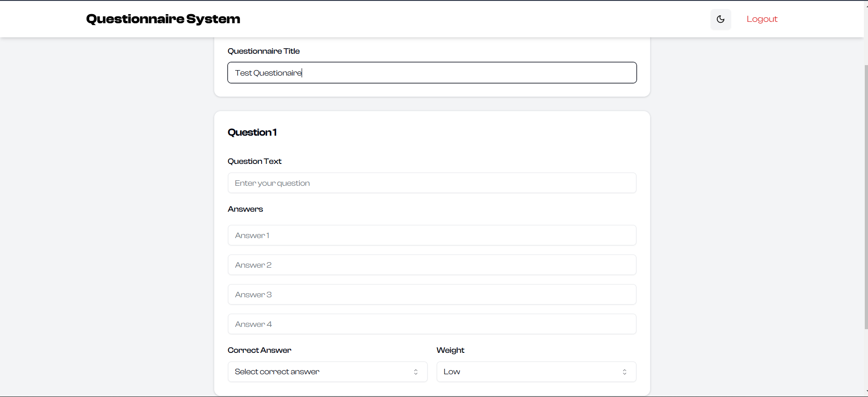This screenshot has height=397, width=868.
Task: Click the Questionnaire Title label
Action: pyautogui.click(x=263, y=51)
